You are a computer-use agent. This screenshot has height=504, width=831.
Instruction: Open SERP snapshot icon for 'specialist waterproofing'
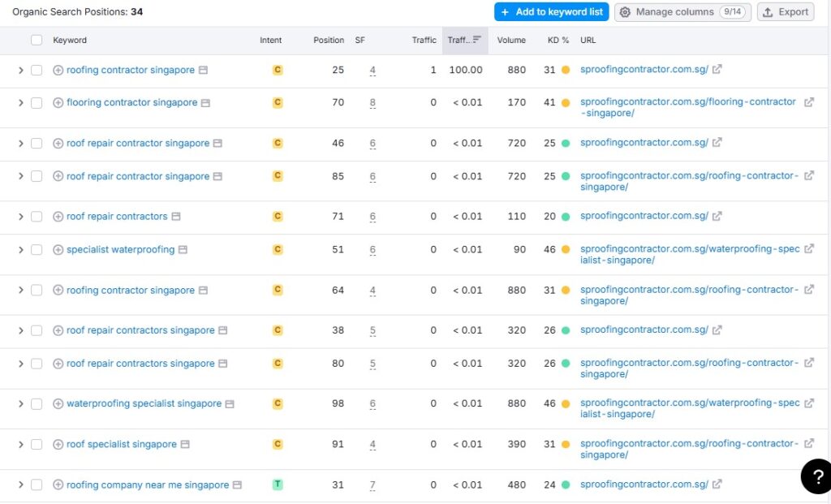[183, 250]
